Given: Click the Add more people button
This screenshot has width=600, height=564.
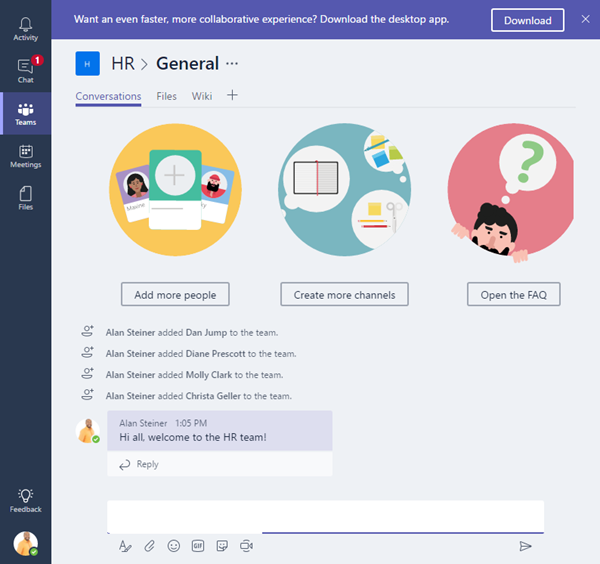Looking at the screenshot, I should click(175, 295).
